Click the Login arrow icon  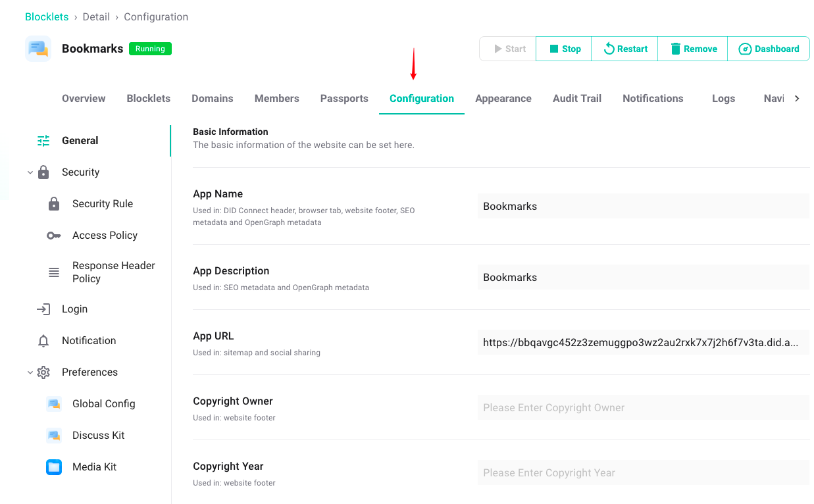click(43, 309)
